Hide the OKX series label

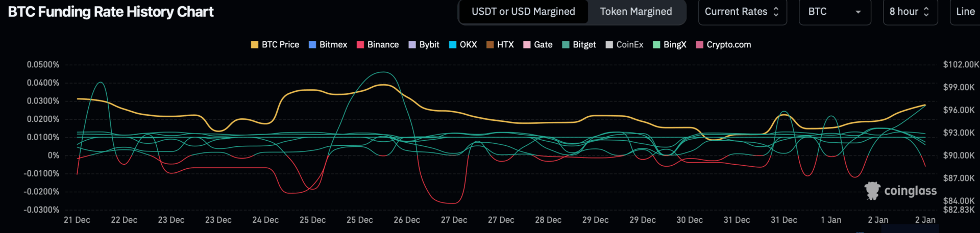(x=469, y=45)
